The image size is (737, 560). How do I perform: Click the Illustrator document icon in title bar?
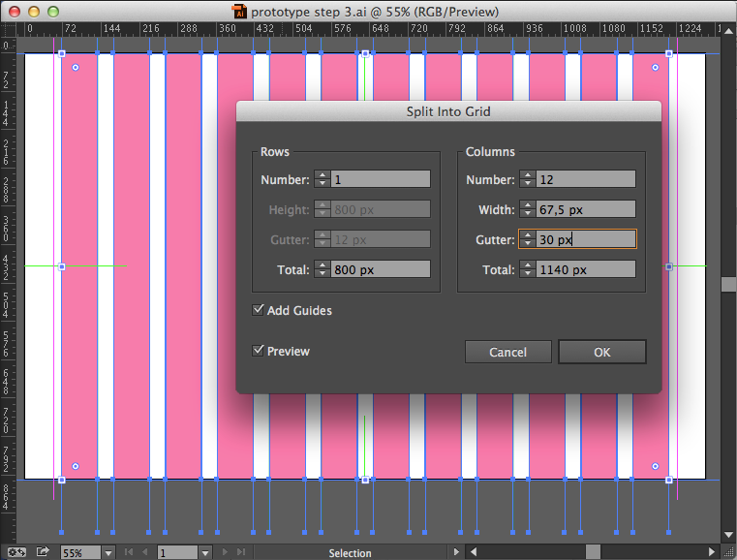tap(240, 12)
